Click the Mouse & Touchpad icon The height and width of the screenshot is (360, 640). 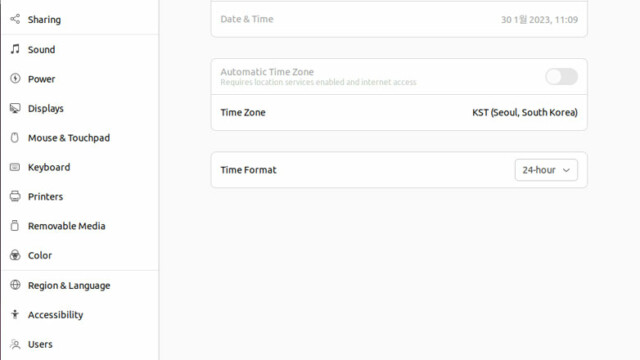coord(15,138)
